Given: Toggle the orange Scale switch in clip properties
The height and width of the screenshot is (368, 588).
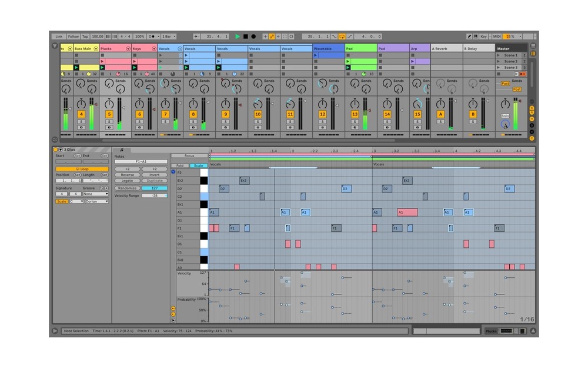Looking at the screenshot, I should (62, 201).
